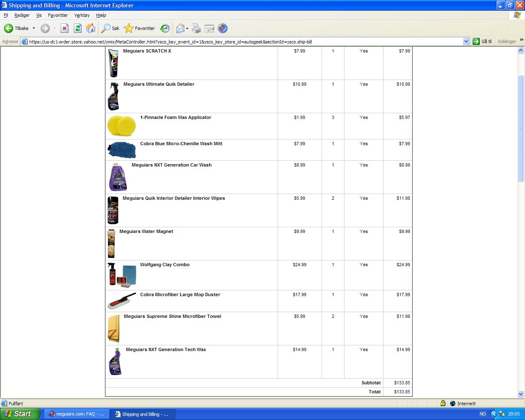Open the Favoritter toolbar button
The image size is (525, 420).
(139, 28)
